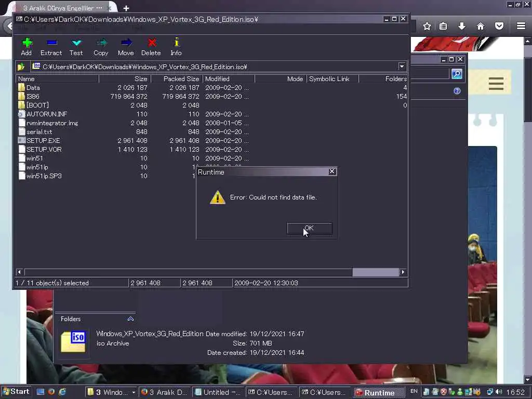Viewport: 532px width, 399px height.
Task: Select the 3 Aralık Dünya Engelliler browser tab
Action: (63, 7)
